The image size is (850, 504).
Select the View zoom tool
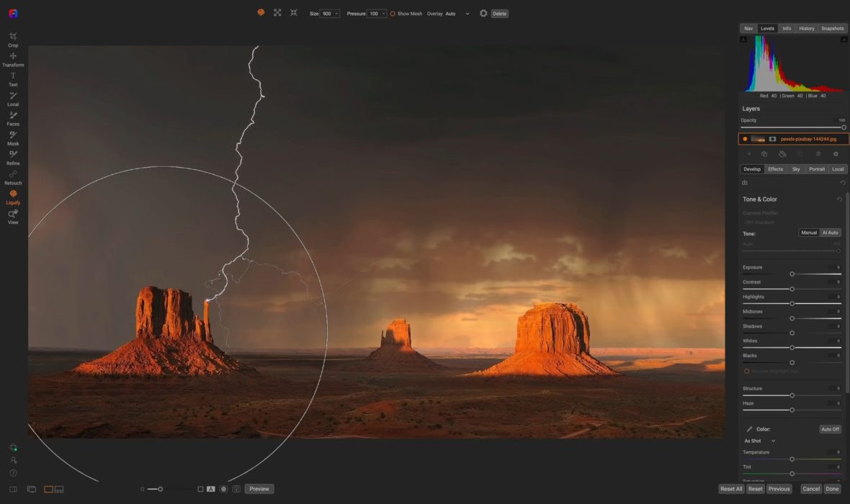point(13,216)
